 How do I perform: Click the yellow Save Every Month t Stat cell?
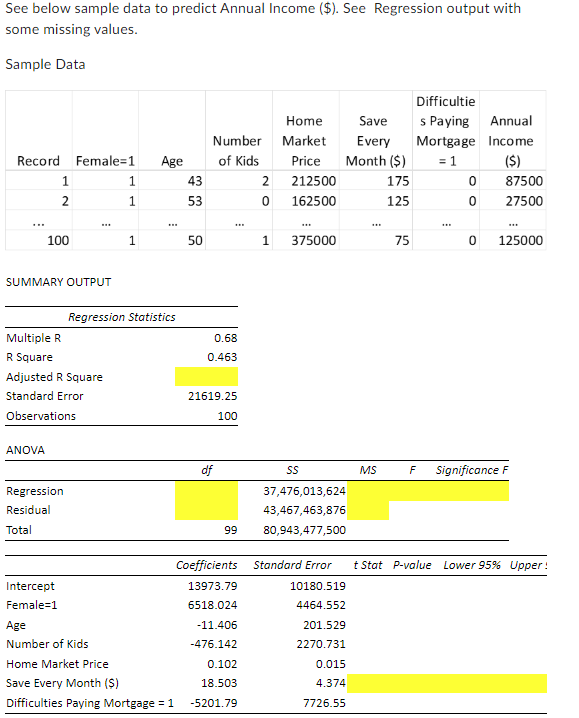coord(368,683)
